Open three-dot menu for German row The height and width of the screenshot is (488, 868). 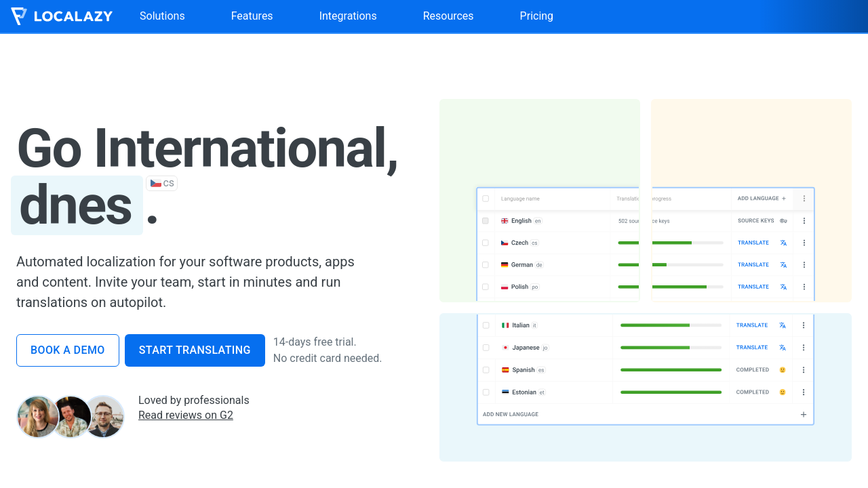tap(804, 265)
